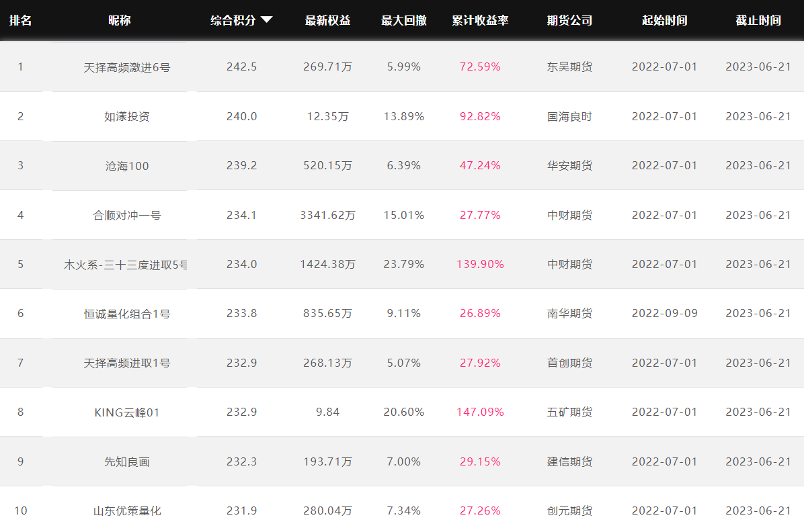Screen dimensions: 804x532
Task: Select the 1424.38万 equity value
Action: click(x=327, y=264)
